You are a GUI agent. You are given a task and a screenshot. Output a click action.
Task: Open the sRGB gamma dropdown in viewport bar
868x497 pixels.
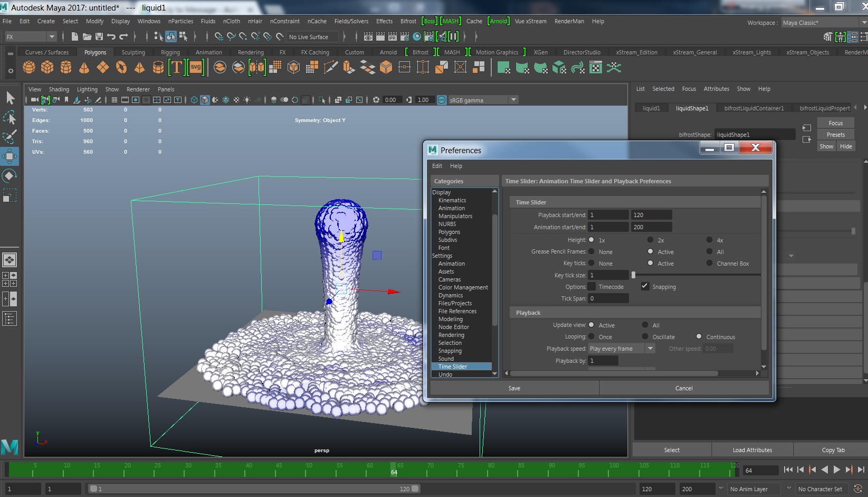pyautogui.click(x=513, y=99)
